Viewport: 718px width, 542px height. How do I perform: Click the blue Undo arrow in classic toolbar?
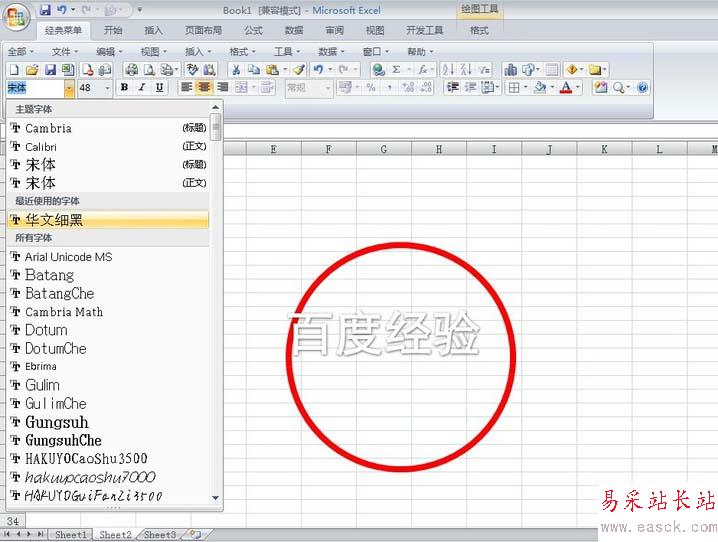pyautogui.click(x=318, y=70)
